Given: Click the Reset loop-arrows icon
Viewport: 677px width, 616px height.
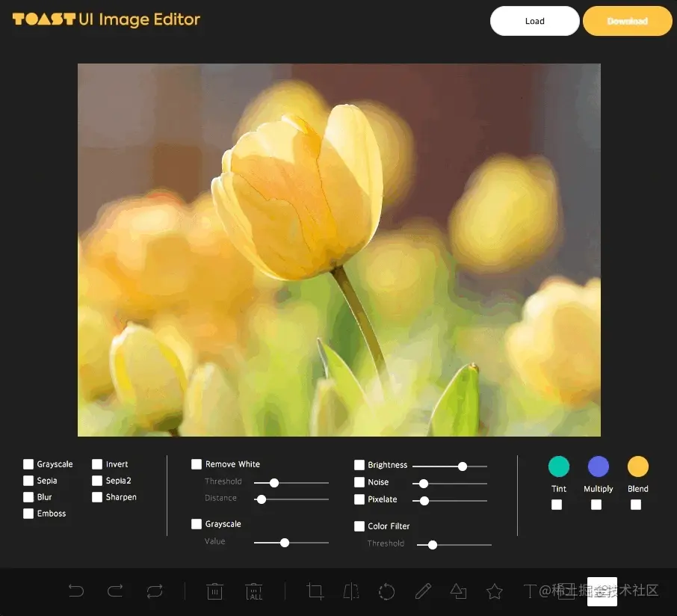Looking at the screenshot, I should tap(155, 591).
